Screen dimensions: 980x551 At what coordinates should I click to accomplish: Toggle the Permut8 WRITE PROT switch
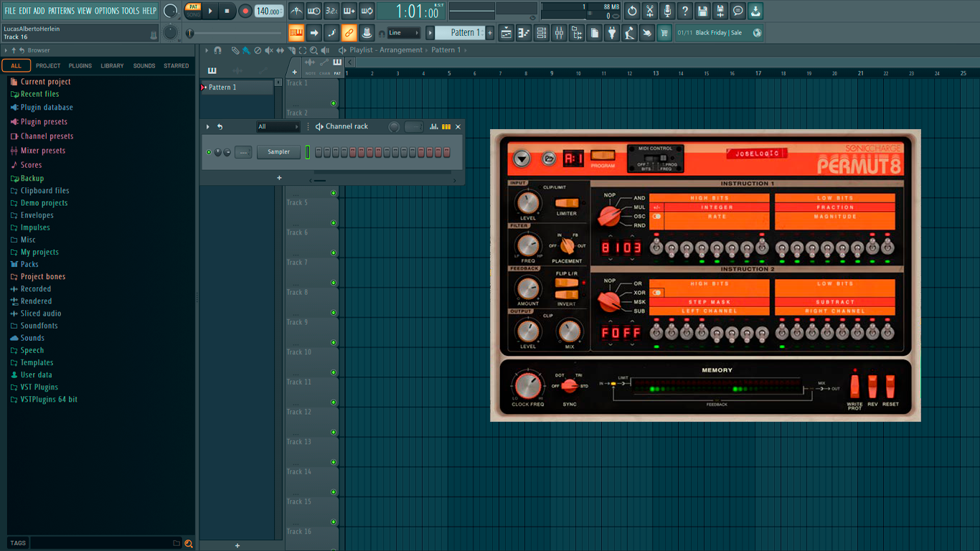[x=854, y=385]
